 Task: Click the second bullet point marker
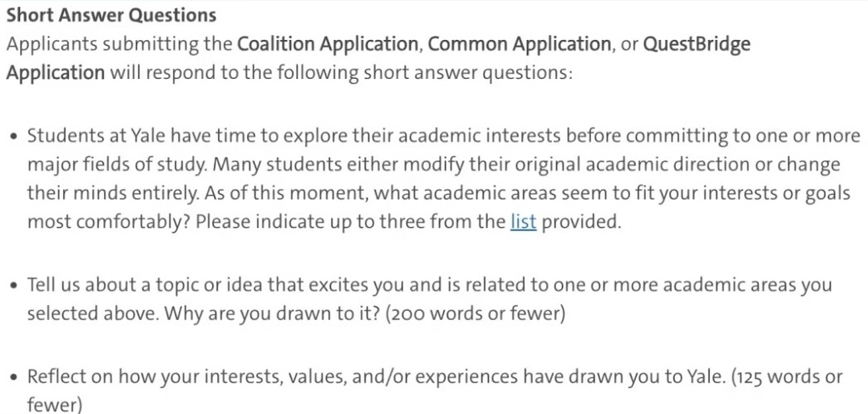pyautogui.click(x=12, y=286)
